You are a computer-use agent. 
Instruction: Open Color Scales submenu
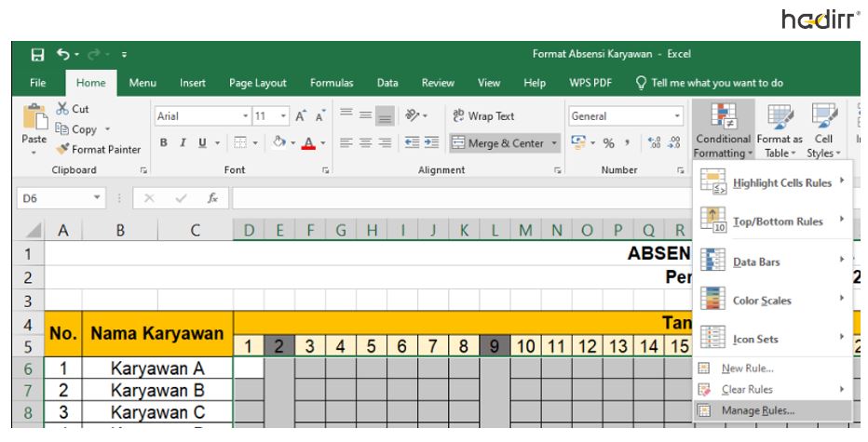pos(772,301)
